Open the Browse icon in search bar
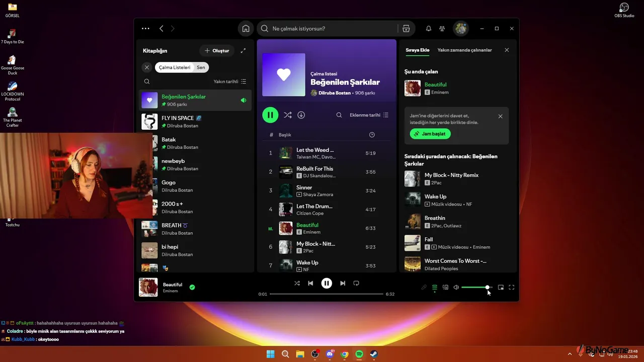644x362 pixels. point(406,29)
